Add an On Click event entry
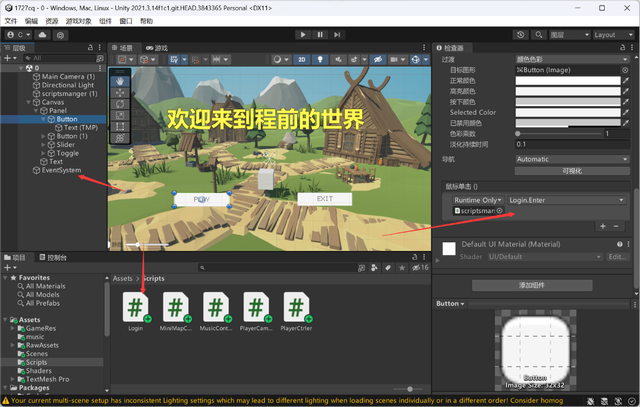This screenshot has width=640, height=407. click(602, 226)
